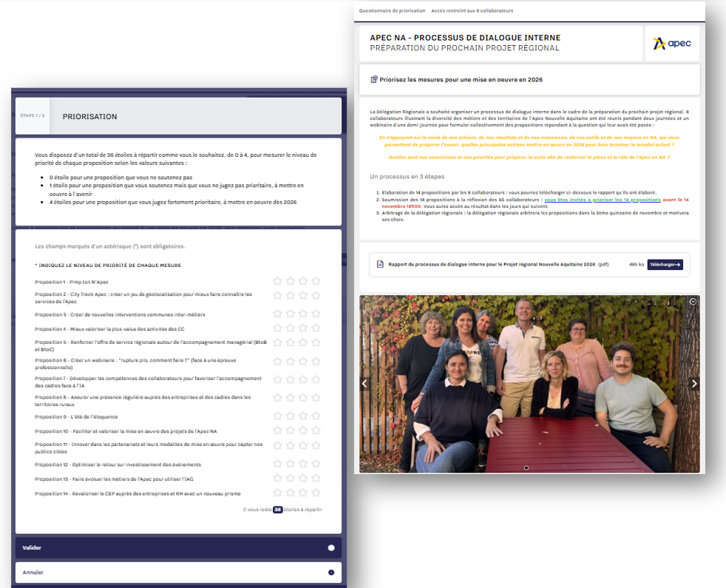The image size is (726, 588).
Task: Click clipboard icon next to Priorisez les mesures
Action: tap(374, 80)
